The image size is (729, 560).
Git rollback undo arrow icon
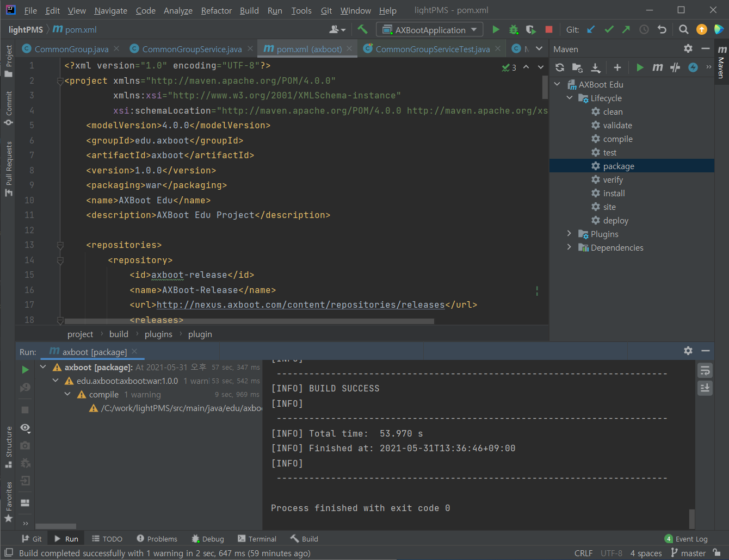pos(662,29)
